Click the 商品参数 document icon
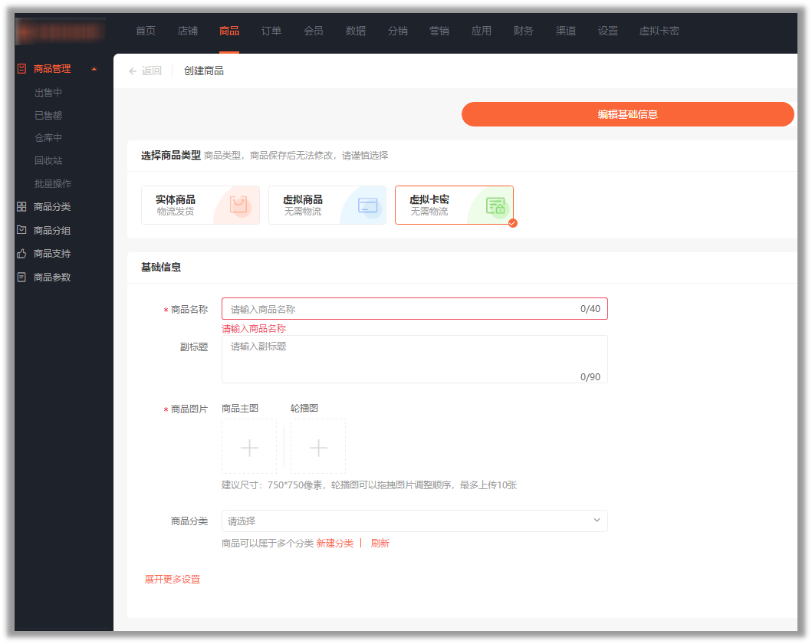Viewport: 812px width, 644px height. point(21,277)
